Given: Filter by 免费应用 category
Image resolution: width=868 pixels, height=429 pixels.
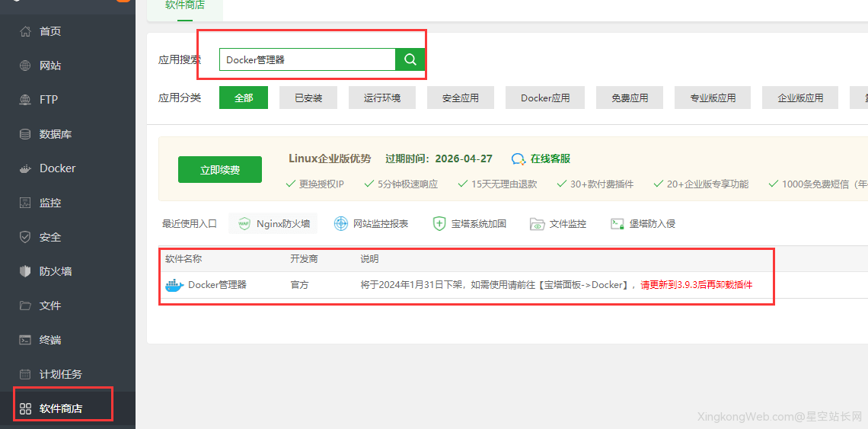Looking at the screenshot, I should tap(630, 98).
